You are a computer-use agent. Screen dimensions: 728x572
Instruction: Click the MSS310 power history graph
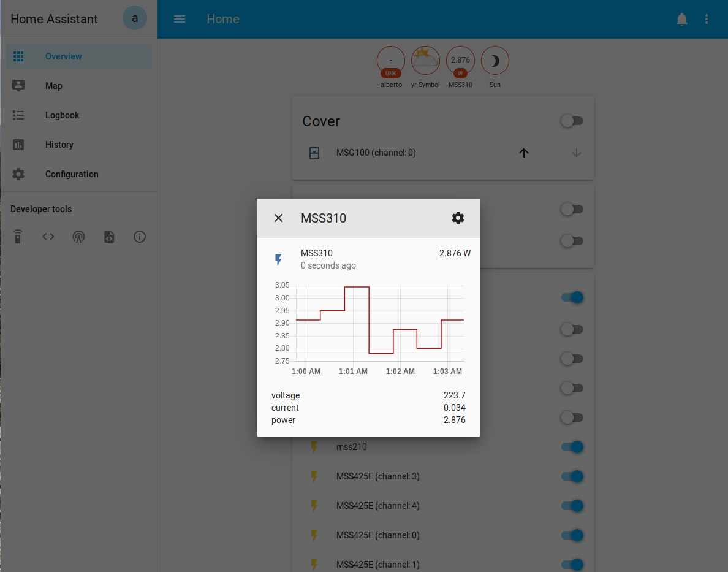[369, 329]
